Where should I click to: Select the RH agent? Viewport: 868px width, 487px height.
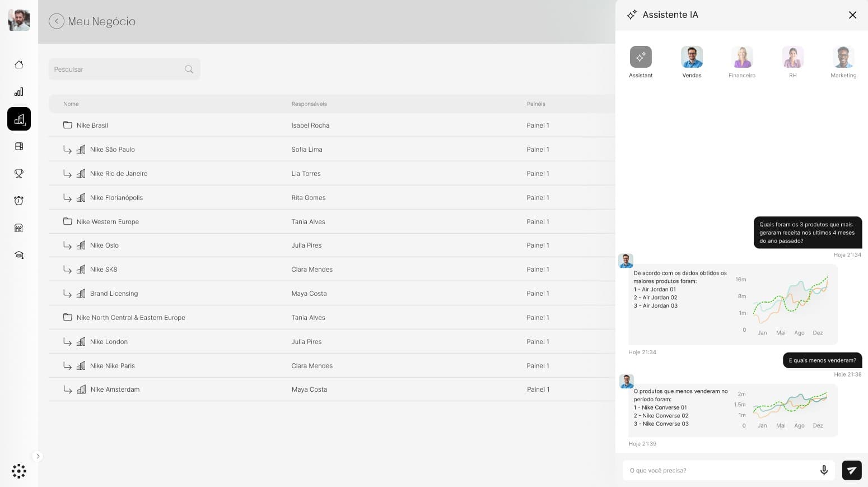point(793,62)
